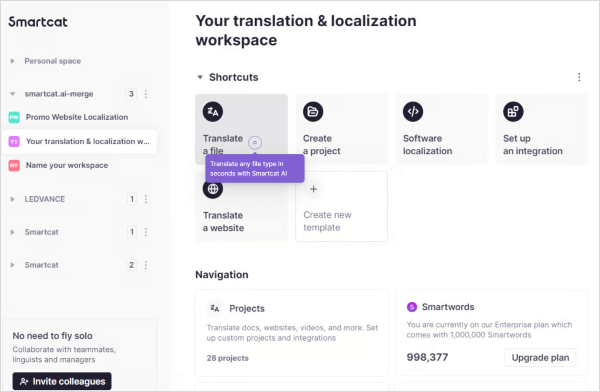The width and height of the screenshot is (600, 392).
Task: Open the Smartwords card title
Action: (448, 307)
